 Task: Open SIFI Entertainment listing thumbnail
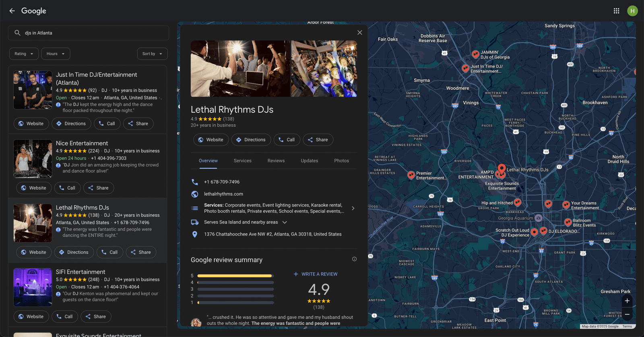(33, 287)
